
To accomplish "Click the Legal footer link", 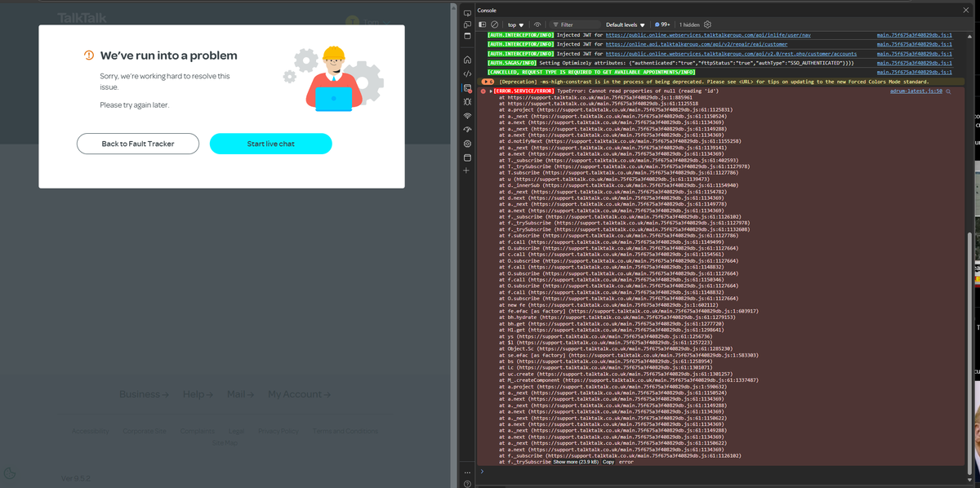I will point(236,431).
